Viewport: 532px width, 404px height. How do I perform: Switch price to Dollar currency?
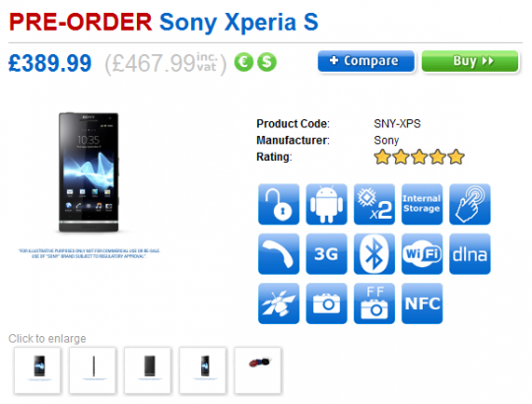[267, 62]
